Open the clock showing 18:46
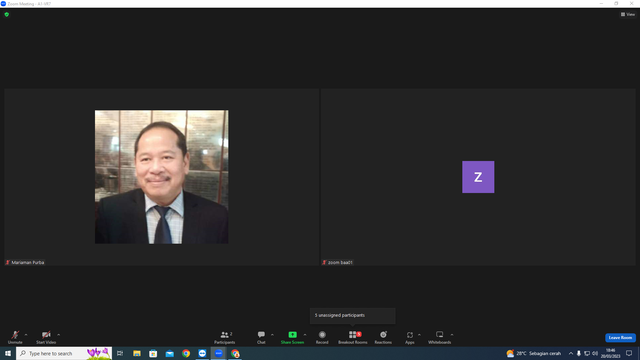 pyautogui.click(x=611, y=353)
